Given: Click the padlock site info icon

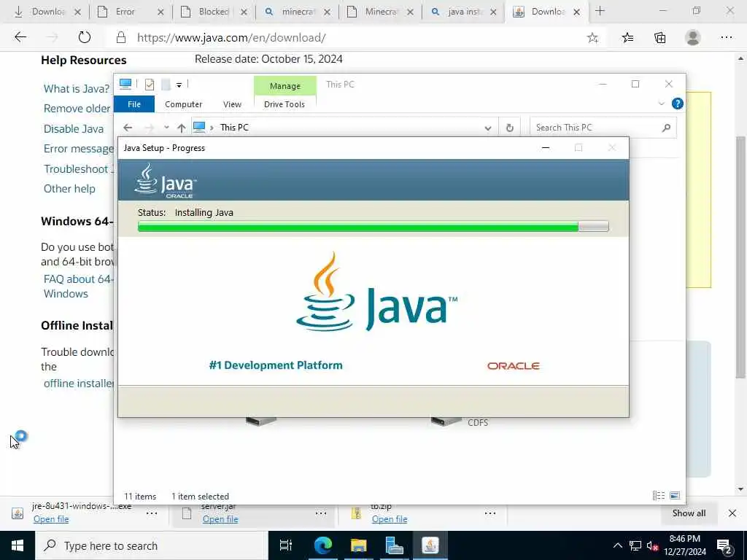Looking at the screenshot, I should [x=121, y=38].
